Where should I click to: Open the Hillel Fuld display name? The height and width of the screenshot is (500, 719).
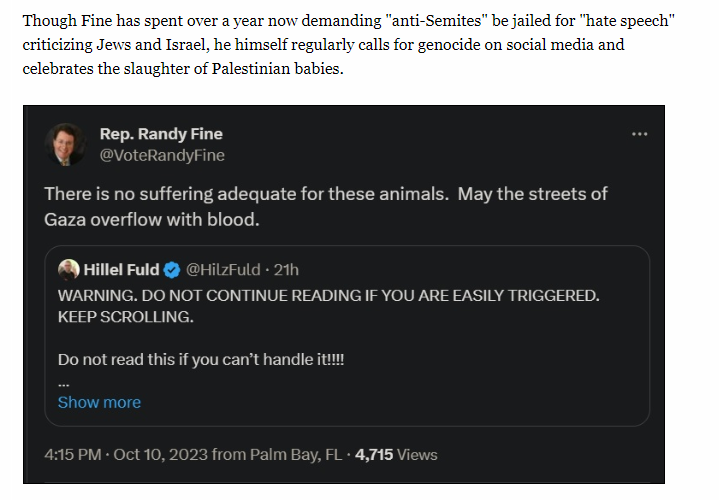tap(122, 270)
